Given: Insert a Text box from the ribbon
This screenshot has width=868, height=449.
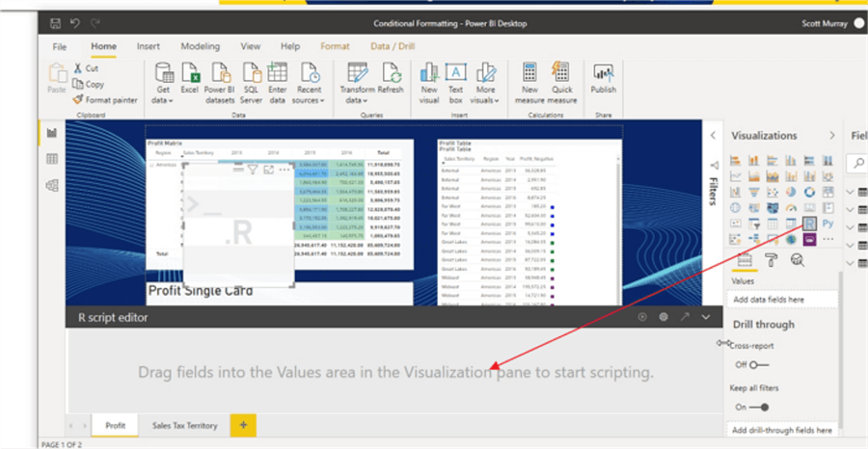Looking at the screenshot, I should pos(455,77).
